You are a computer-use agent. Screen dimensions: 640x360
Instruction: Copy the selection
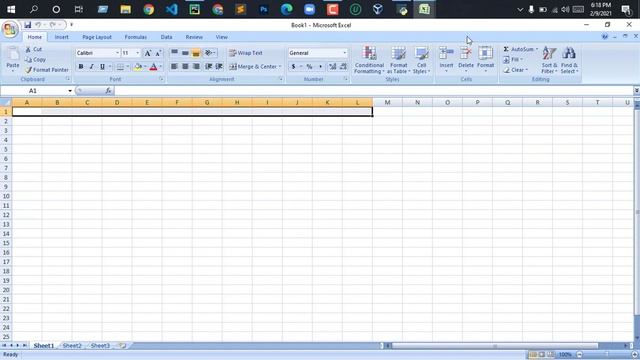tap(35, 60)
